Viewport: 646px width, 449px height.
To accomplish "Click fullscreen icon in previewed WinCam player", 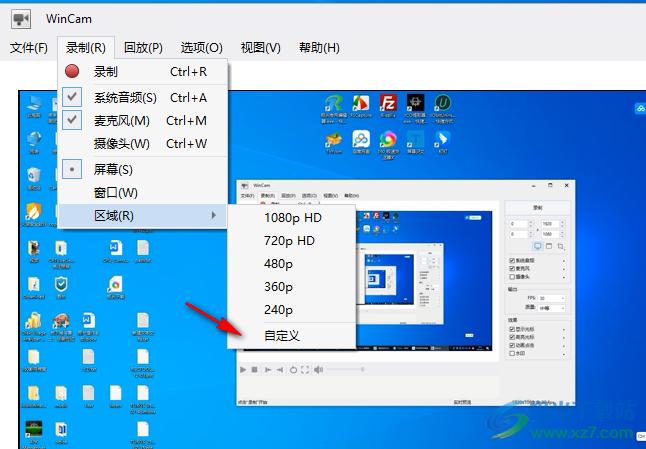I will 305,370.
